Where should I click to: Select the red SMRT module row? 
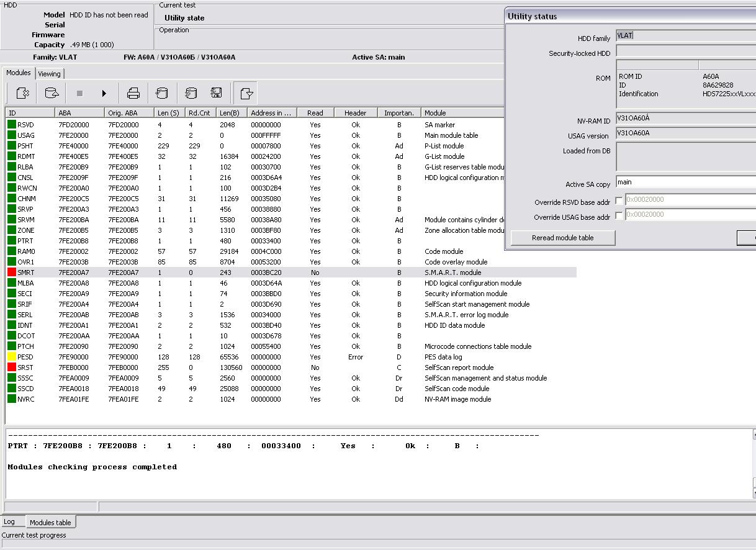291,273
